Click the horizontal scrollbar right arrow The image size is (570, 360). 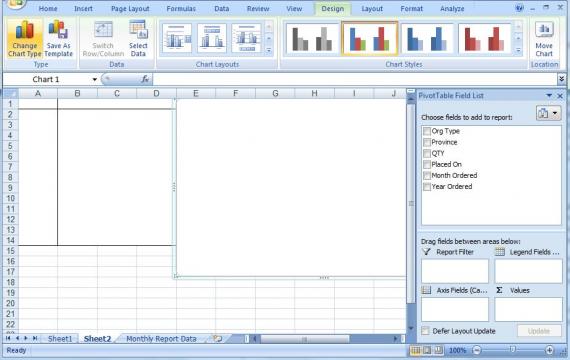pyautogui.click(x=396, y=339)
